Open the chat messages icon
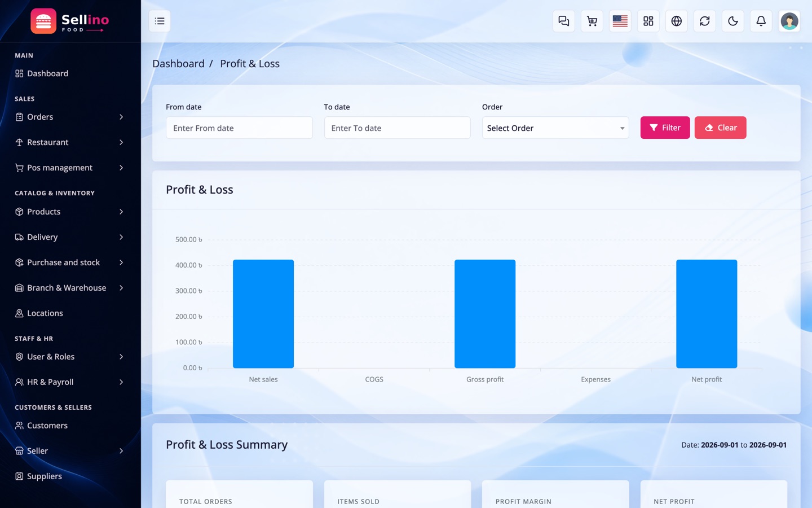The image size is (812, 508). pyautogui.click(x=564, y=21)
